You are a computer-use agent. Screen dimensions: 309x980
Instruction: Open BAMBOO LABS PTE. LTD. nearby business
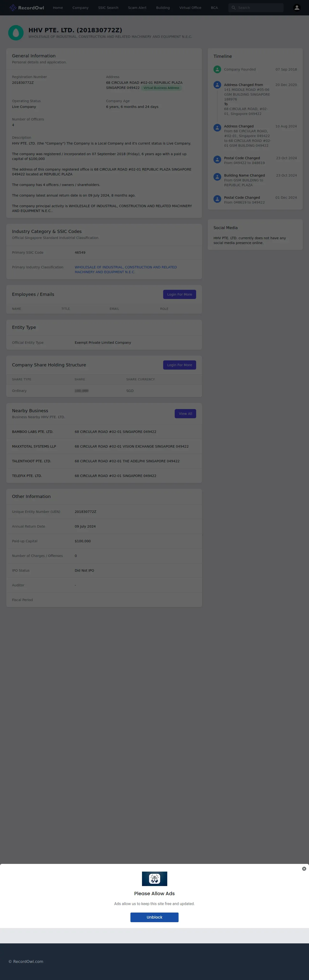tap(33, 432)
